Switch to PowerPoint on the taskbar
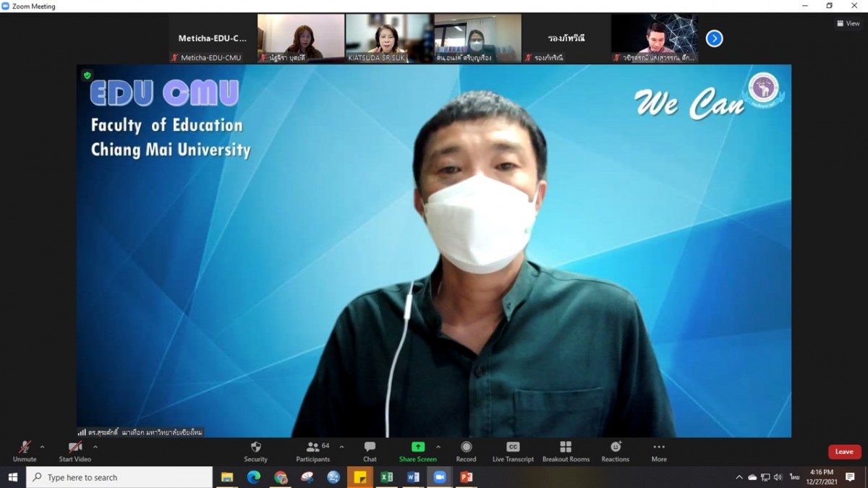Image resolution: width=868 pixels, height=488 pixels. pyautogui.click(x=467, y=477)
